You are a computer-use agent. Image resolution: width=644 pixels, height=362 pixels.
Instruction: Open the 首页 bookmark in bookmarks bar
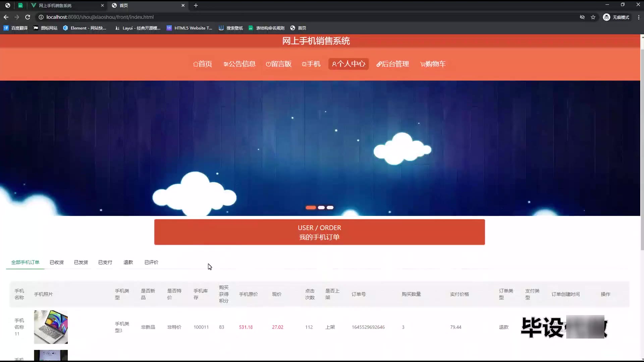click(298, 28)
